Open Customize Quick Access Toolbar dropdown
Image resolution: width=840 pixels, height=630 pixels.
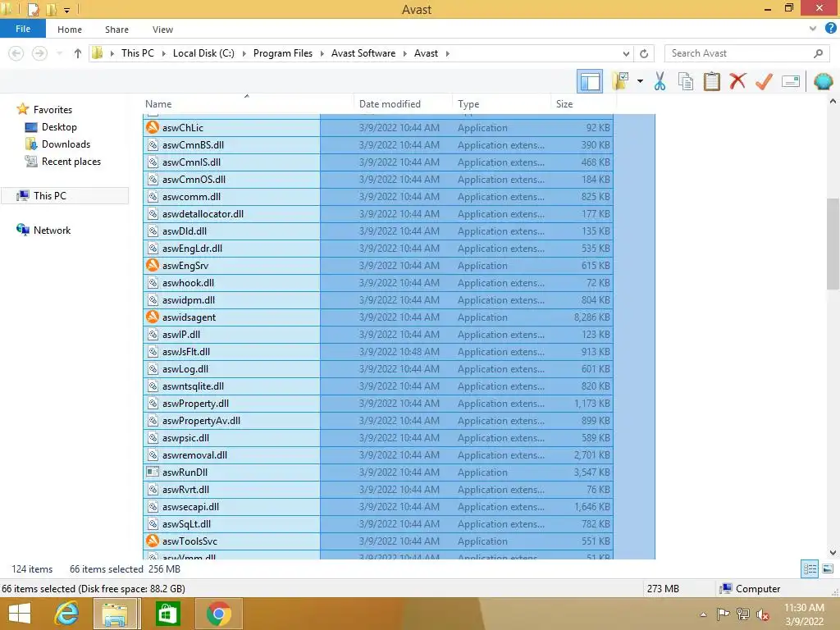tap(67, 10)
